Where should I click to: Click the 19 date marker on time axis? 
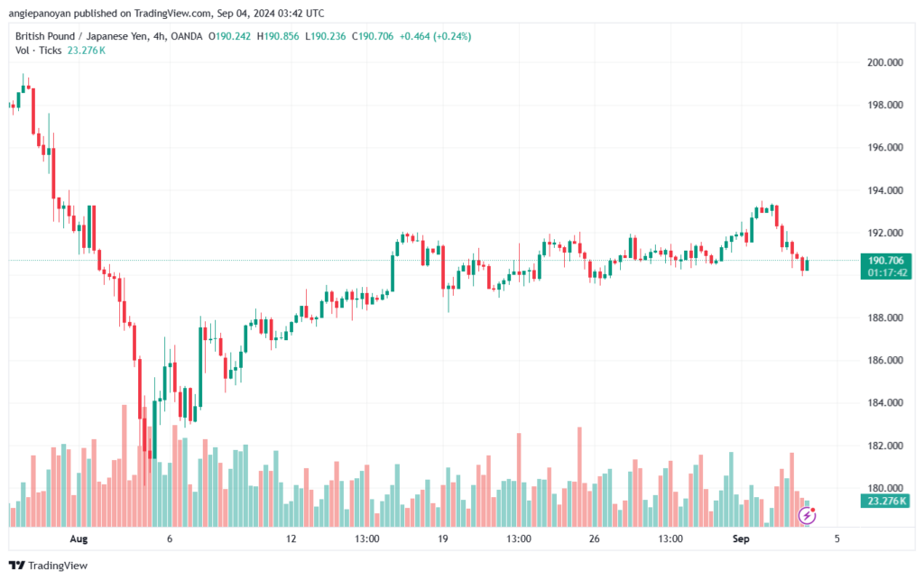442,539
